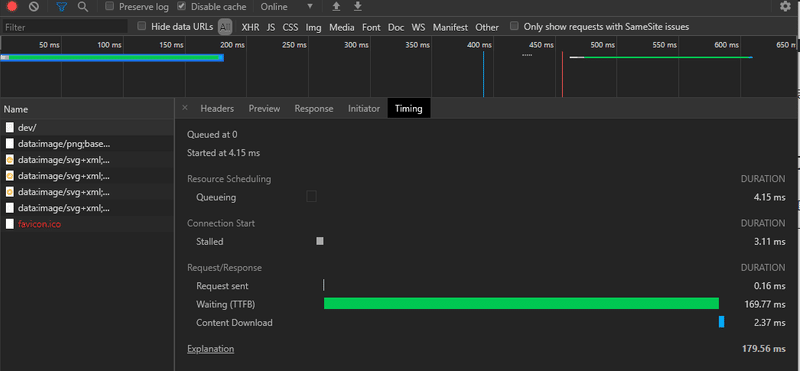Image resolution: width=800 pixels, height=371 pixels.
Task: Enable the Preserve log checkbox
Action: coord(109,6)
